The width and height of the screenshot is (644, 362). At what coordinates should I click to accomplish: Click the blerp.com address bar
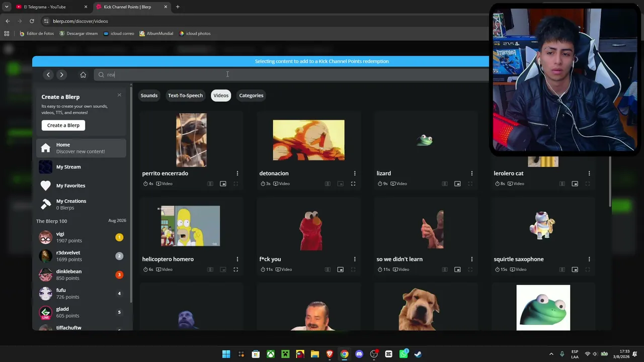click(x=264, y=21)
